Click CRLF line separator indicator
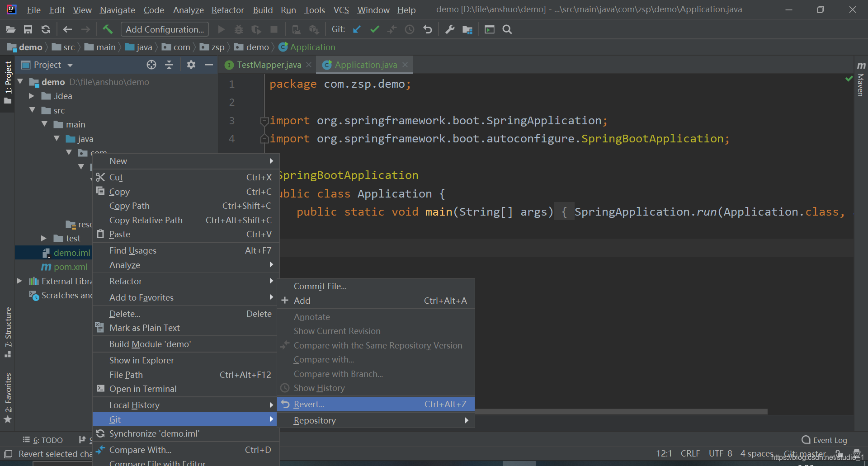Viewport: 868px width, 466px height. pyautogui.click(x=690, y=453)
